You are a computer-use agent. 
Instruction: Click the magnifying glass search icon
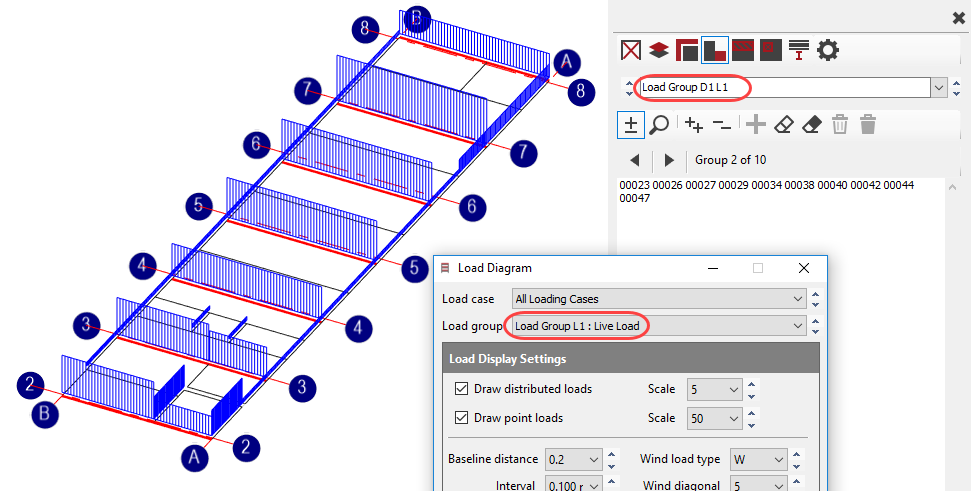point(660,124)
